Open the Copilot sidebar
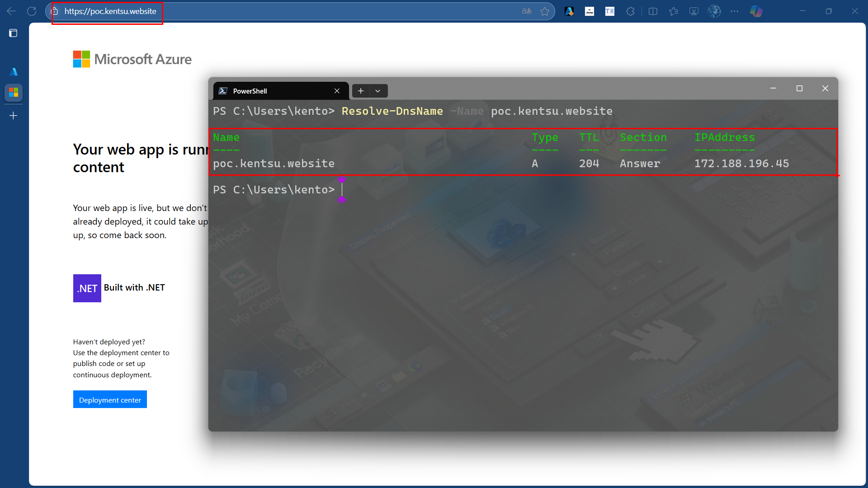 pyautogui.click(x=756, y=11)
